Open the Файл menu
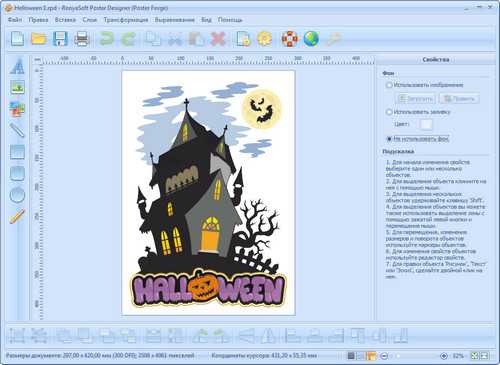 (15, 20)
